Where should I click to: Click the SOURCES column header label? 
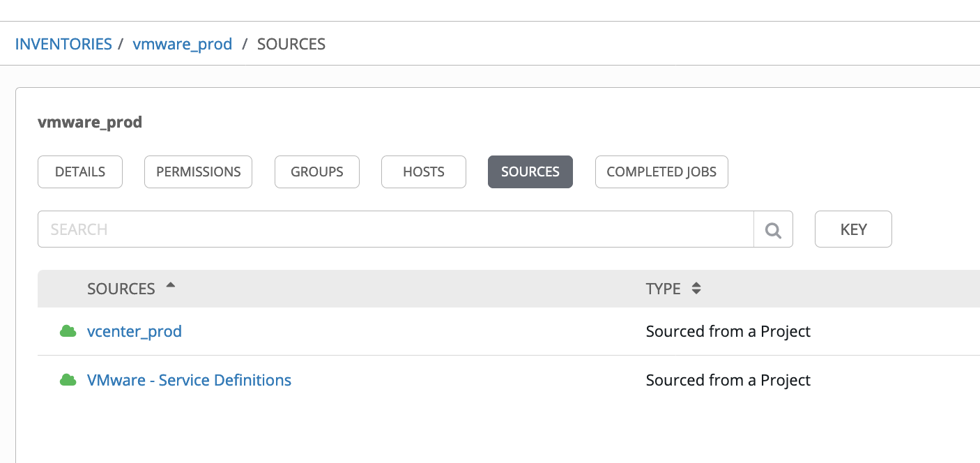click(x=121, y=289)
